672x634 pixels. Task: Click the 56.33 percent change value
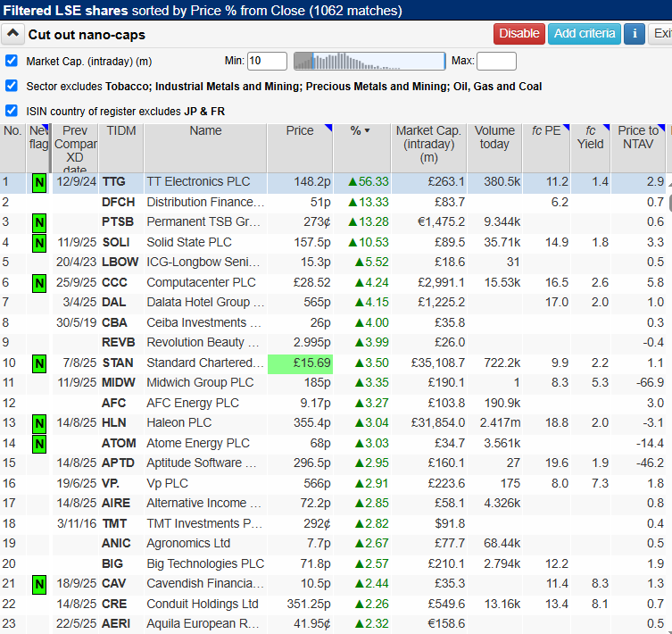tap(369, 181)
